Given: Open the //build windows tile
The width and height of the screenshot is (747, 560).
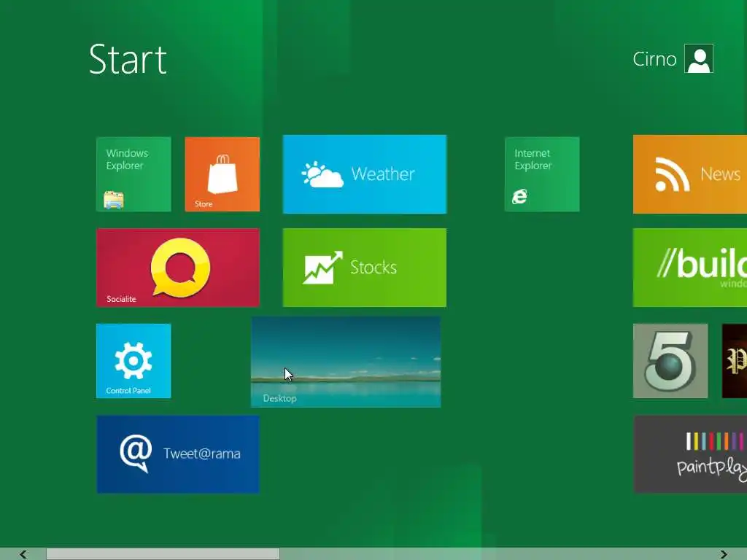Looking at the screenshot, I should 690,268.
